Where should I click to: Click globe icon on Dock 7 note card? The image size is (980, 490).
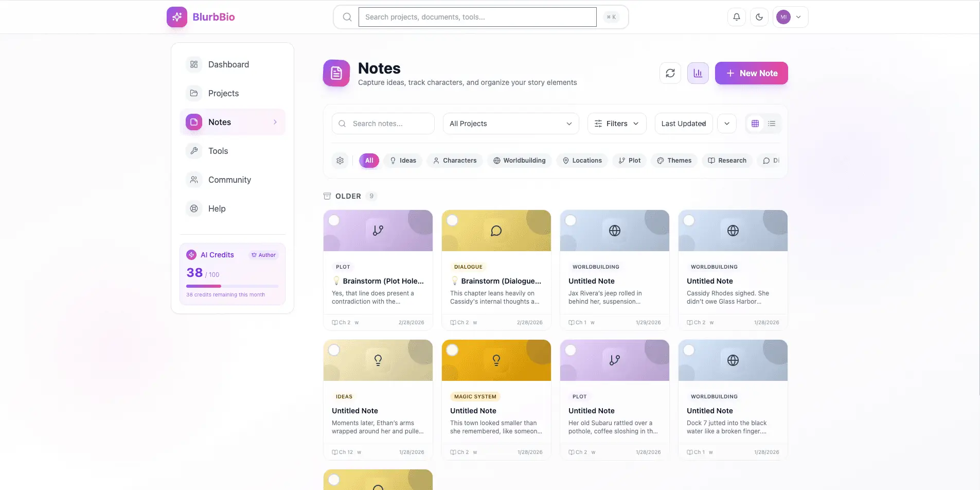point(733,360)
